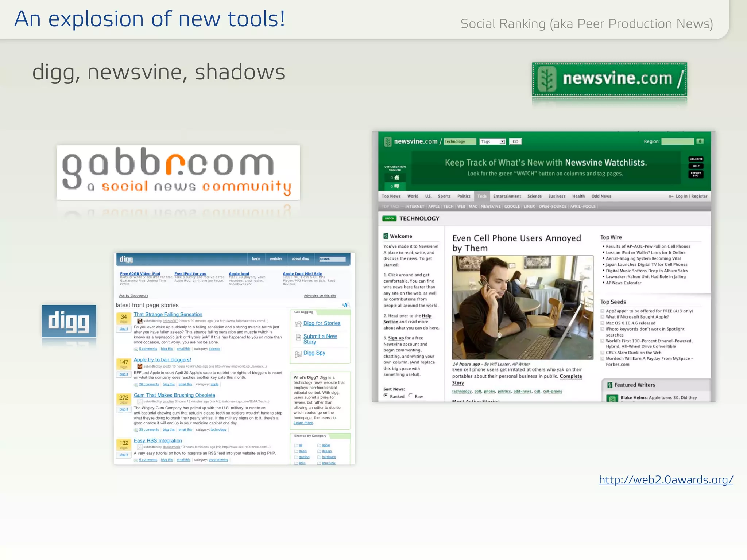Click the Submit a New Story icon
The width and height of the screenshot is (747, 560).
pos(298,337)
